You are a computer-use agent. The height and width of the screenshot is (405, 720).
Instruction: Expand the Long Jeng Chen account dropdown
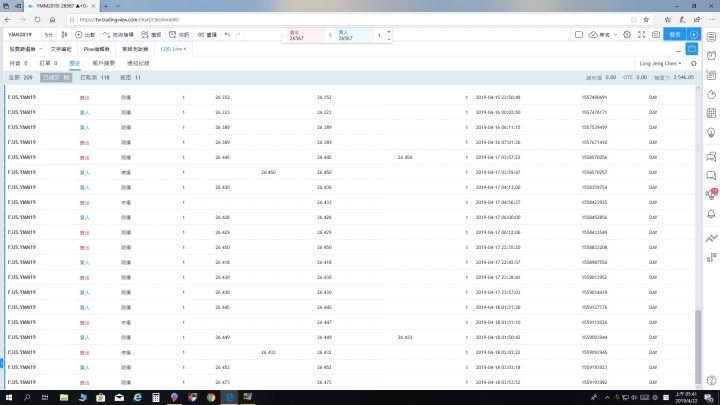tap(661, 62)
